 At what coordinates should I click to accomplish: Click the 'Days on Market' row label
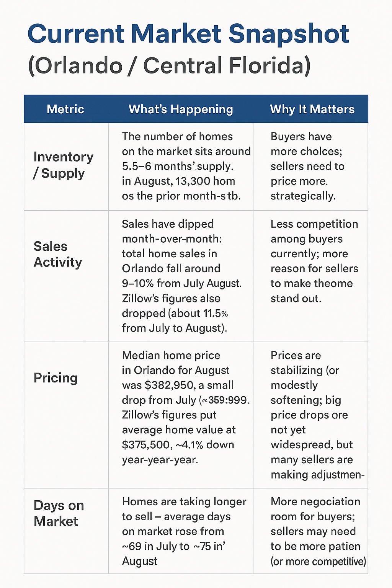coord(59,513)
